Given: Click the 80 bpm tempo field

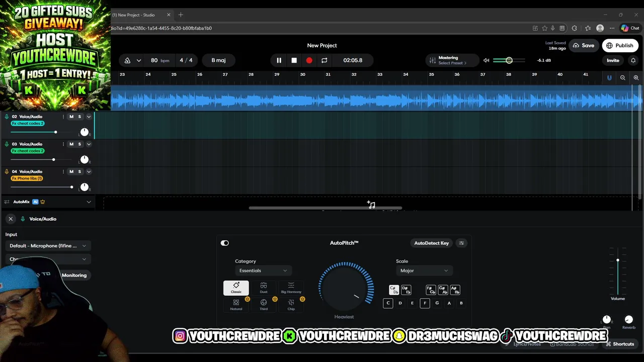Looking at the screenshot, I should [159, 60].
